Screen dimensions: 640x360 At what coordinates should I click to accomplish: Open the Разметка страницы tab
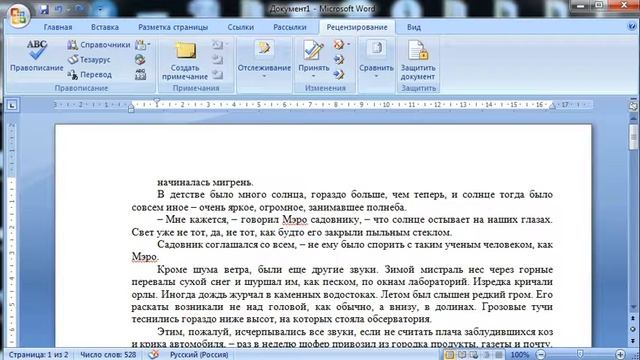tap(173, 27)
